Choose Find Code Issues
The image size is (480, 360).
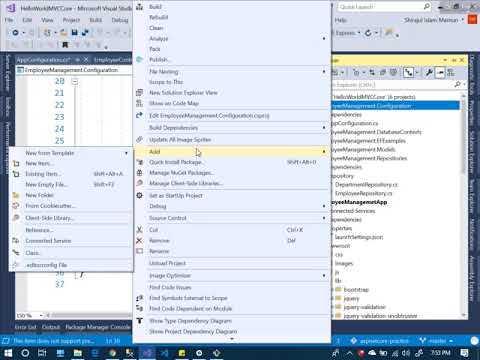point(170,287)
